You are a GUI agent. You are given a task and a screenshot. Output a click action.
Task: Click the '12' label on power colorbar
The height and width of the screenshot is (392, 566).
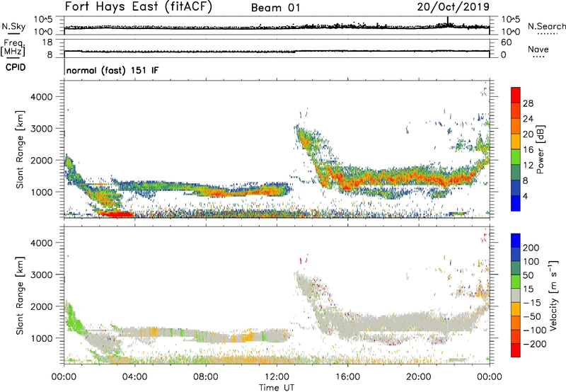528,166
